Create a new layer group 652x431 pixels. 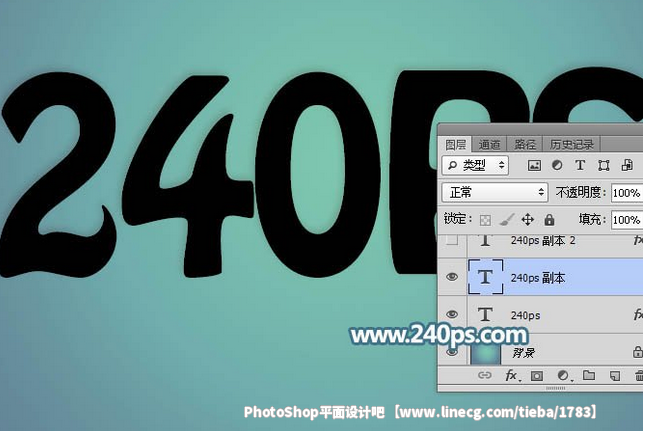point(589,375)
